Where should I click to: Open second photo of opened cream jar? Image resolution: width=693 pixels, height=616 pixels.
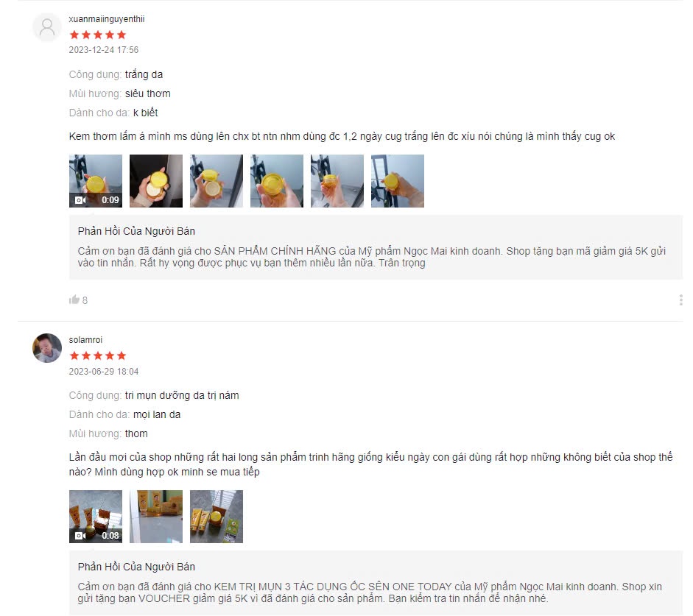tap(156, 181)
